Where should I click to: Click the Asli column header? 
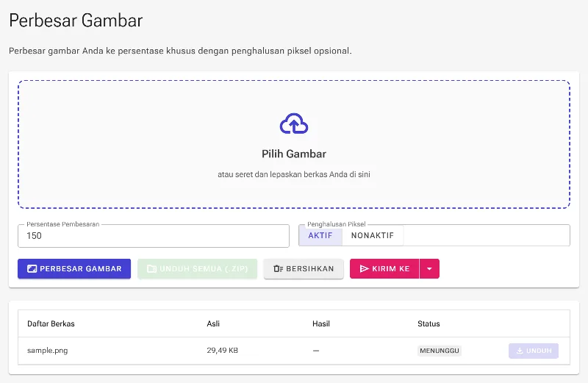(213, 323)
